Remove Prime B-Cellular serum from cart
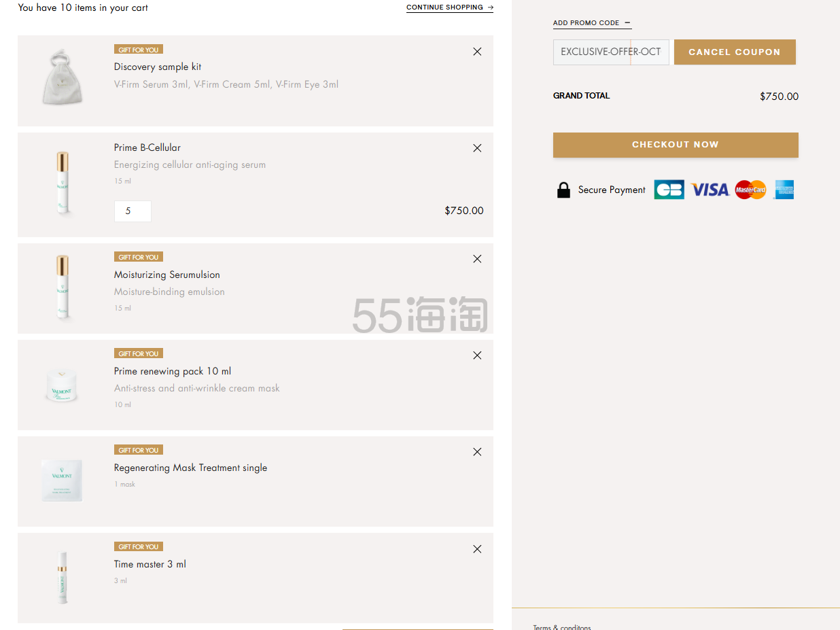 click(x=477, y=148)
